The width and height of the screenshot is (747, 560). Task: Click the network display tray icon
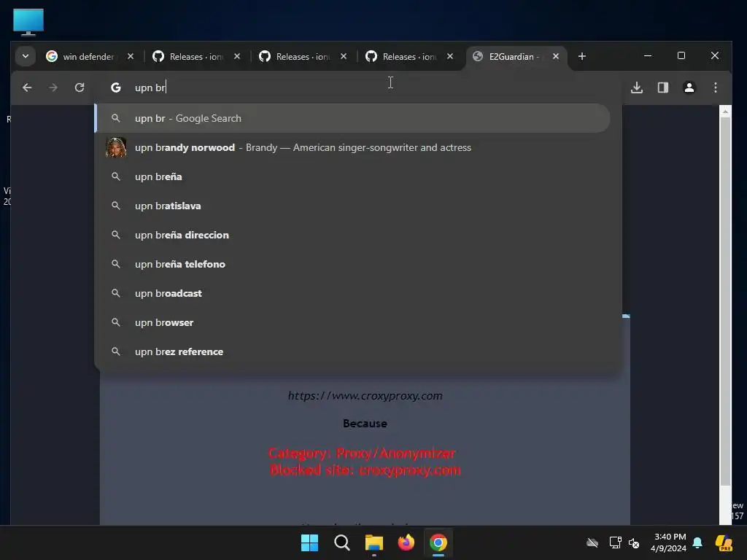click(x=615, y=542)
